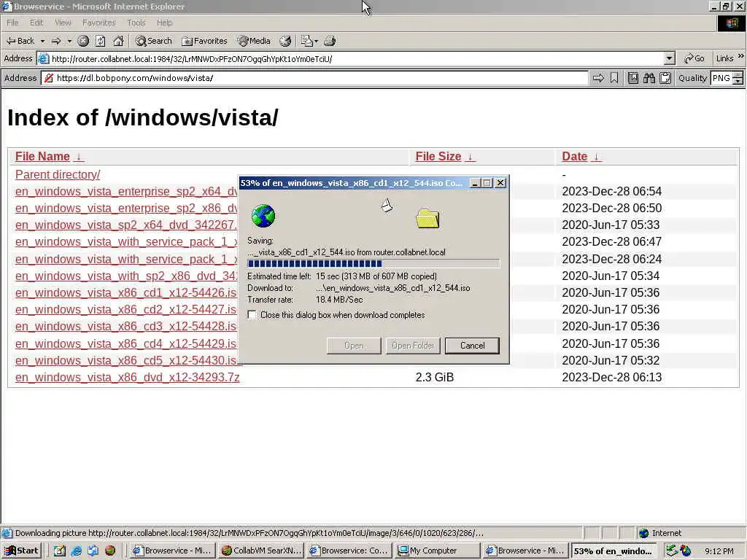This screenshot has width=747, height=560.
Task: Open the File menu
Action: pyautogui.click(x=12, y=23)
